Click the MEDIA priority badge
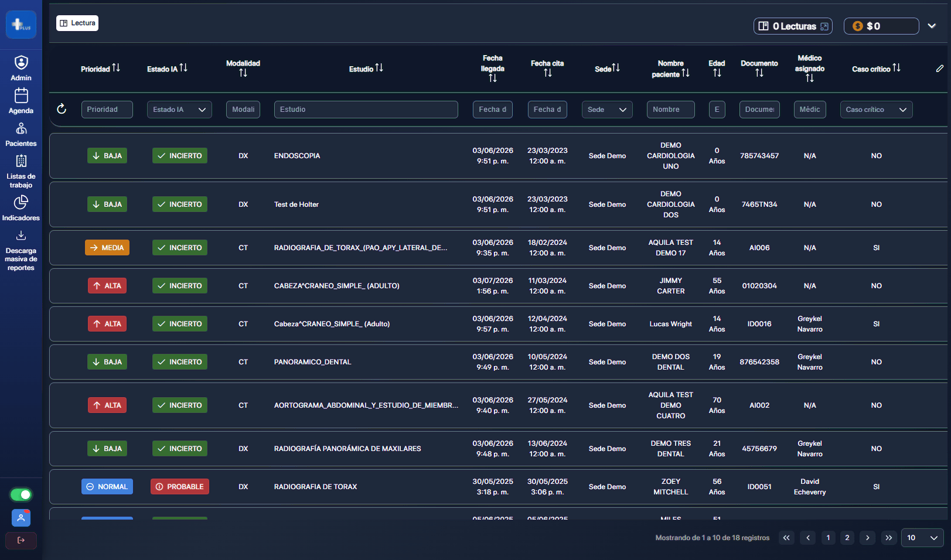This screenshot has width=951, height=560. click(107, 248)
